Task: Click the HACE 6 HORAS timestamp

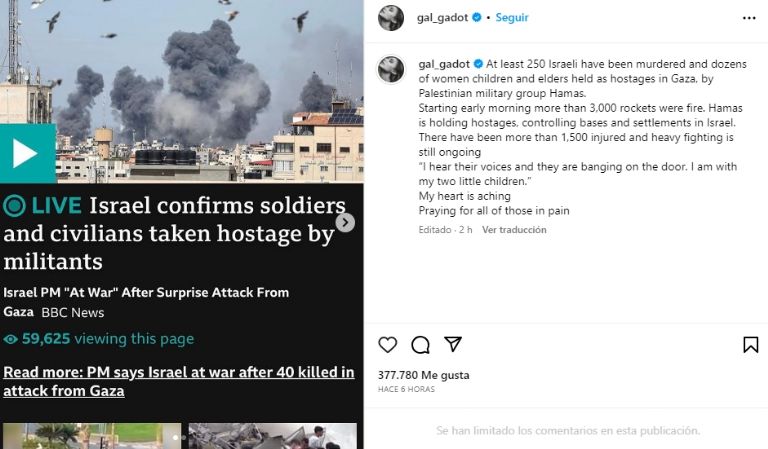Action: pyautogui.click(x=406, y=389)
